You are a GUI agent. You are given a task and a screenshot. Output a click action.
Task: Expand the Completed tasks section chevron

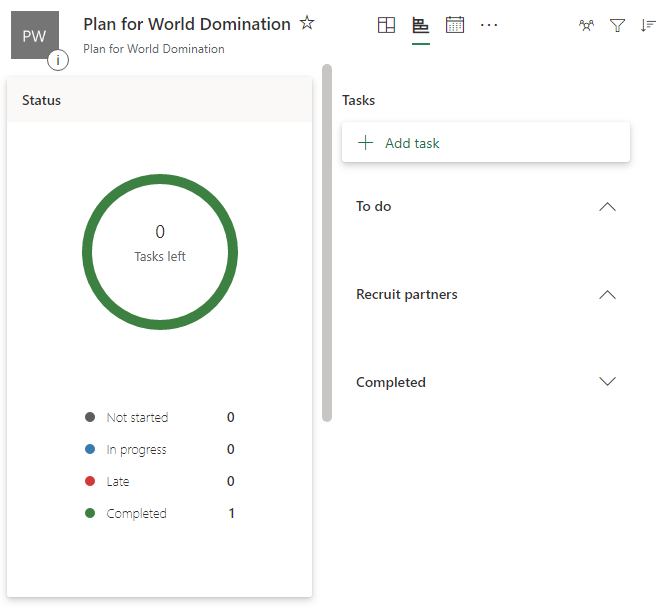point(606,382)
